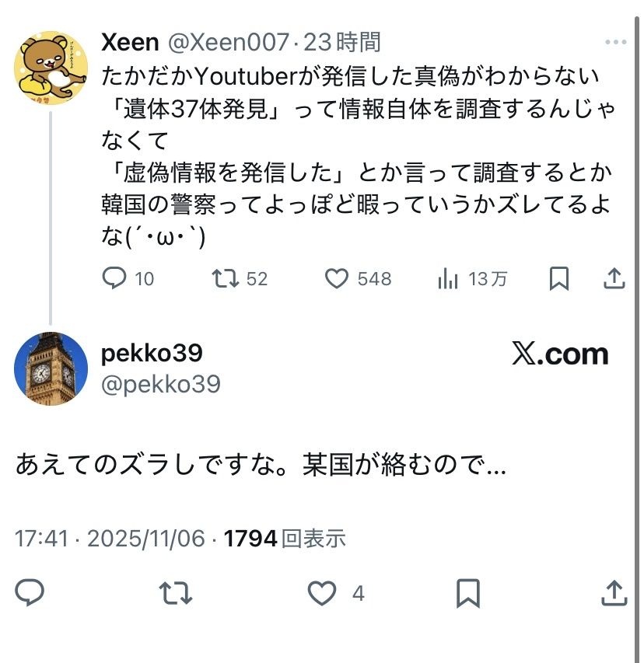644x663 pixels.
Task: Share Xeen's post
Action: 614,278
